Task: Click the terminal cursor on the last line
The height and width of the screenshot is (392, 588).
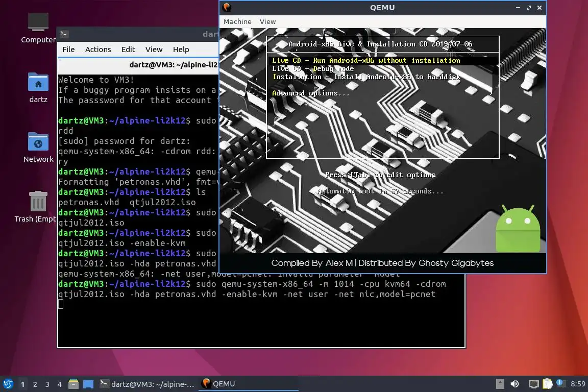Action: click(61, 304)
